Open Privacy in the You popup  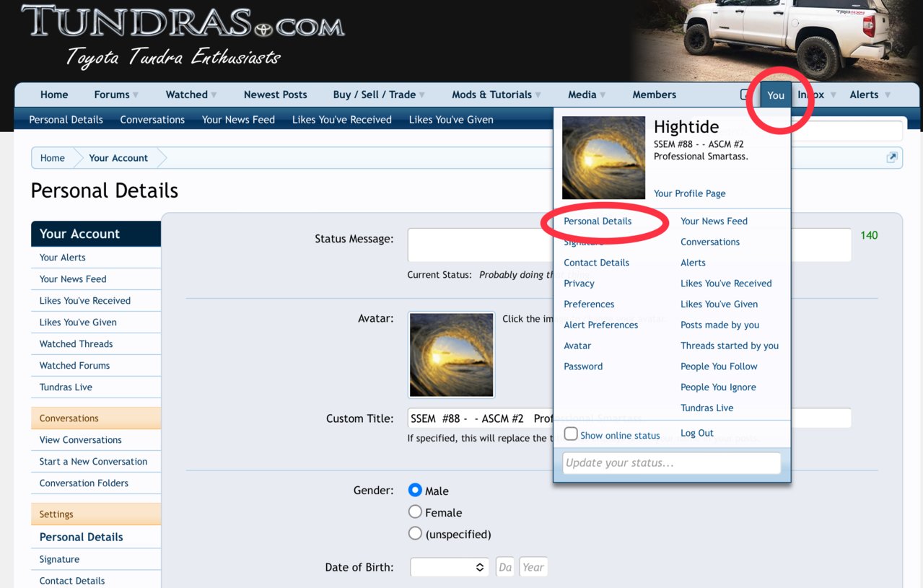pos(579,284)
